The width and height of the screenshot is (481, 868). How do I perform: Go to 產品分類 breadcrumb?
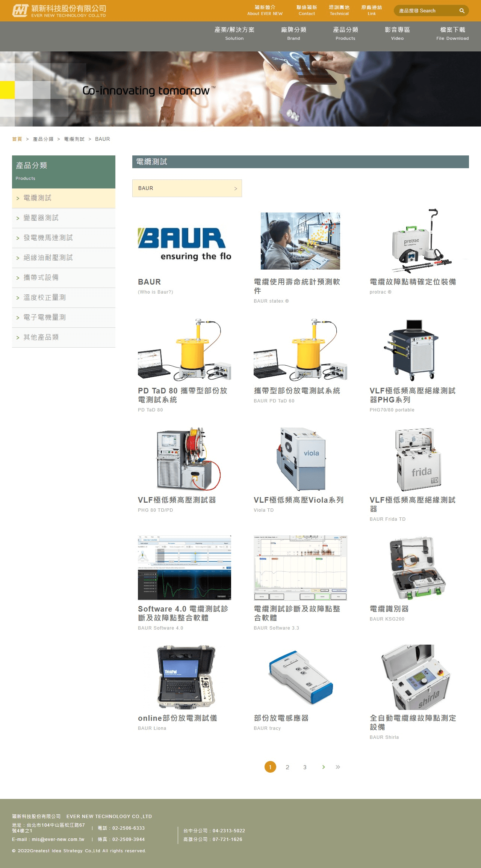(43, 139)
